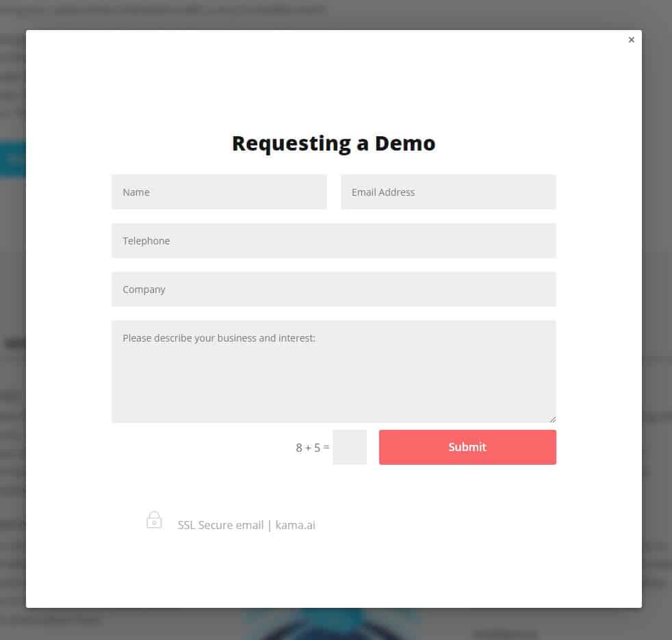Click the Email Address placeholder text
Viewport: 672px width, 640px height.
[x=383, y=192]
